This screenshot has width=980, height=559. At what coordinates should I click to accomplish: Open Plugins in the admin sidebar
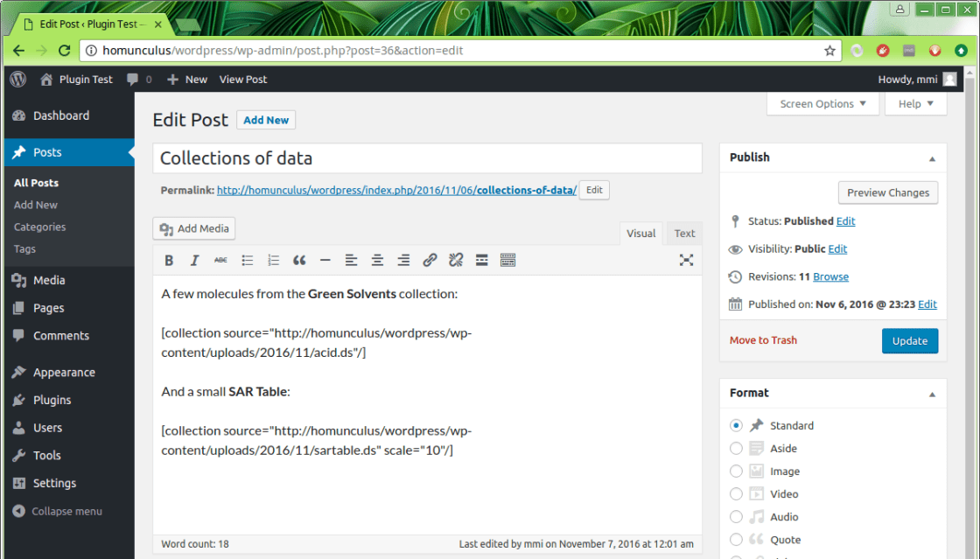(52, 400)
